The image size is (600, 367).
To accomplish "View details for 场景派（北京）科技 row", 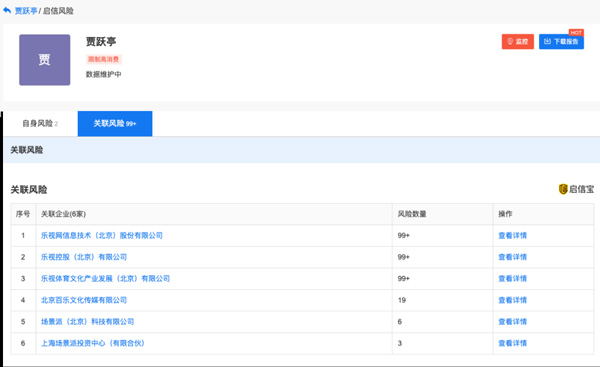I will coord(512,321).
